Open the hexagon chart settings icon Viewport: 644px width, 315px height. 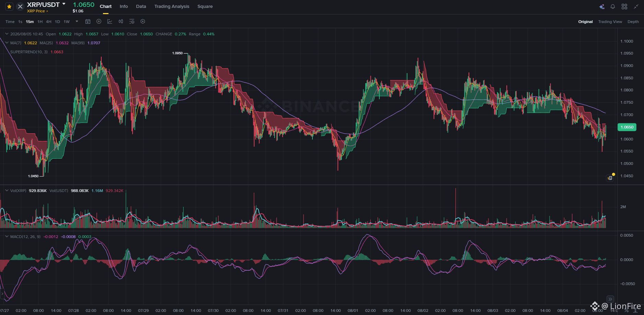pos(143,21)
